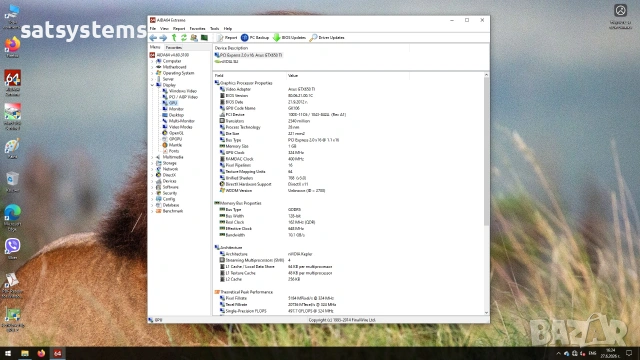Open the Report menu

click(179, 29)
